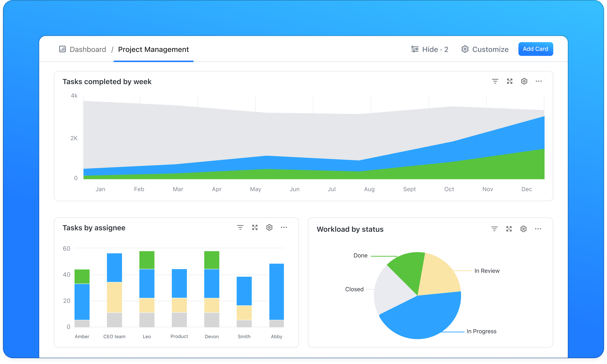The height and width of the screenshot is (364, 607).
Task: Filter the Tasks completed by week card
Action: pyautogui.click(x=495, y=81)
